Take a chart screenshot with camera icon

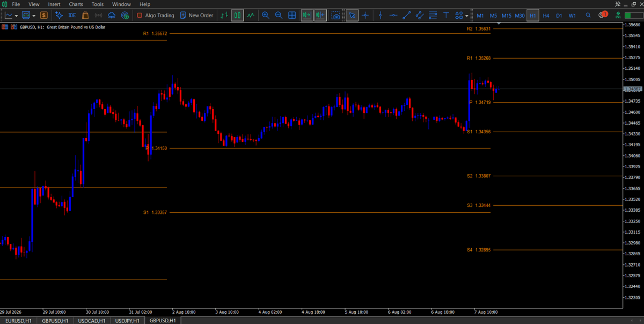tap(336, 16)
